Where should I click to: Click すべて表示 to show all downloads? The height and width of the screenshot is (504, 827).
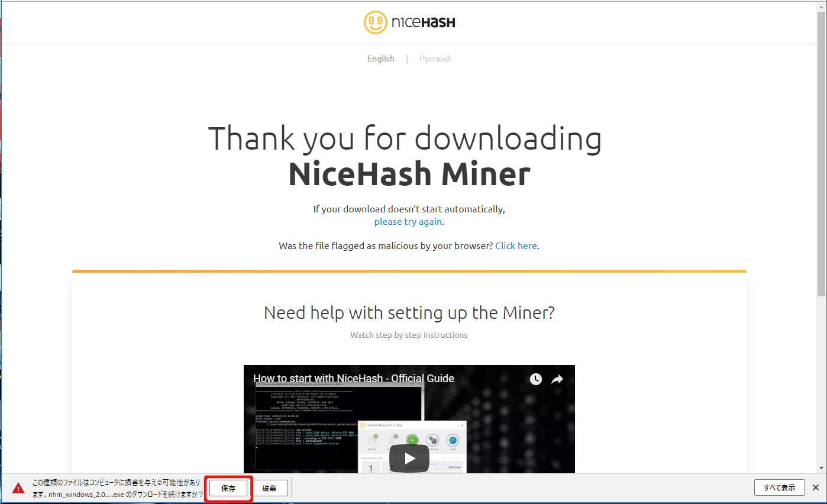(779, 487)
